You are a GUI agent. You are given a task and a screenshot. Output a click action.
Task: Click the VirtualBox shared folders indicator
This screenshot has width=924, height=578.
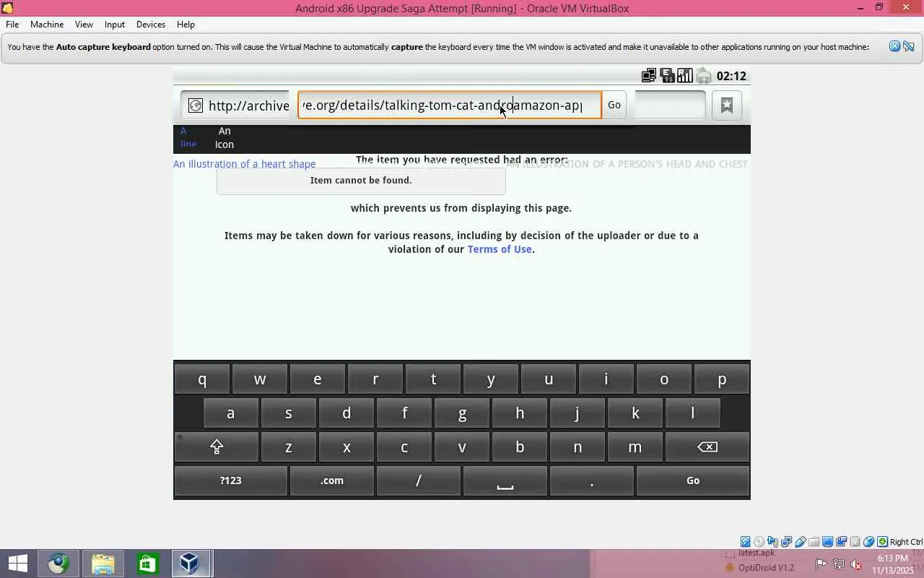pos(814,542)
